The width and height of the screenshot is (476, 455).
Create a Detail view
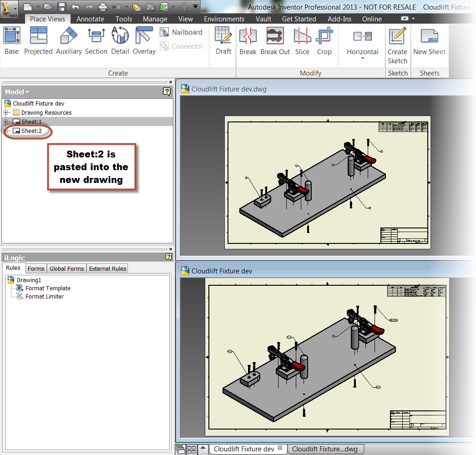[x=120, y=40]
